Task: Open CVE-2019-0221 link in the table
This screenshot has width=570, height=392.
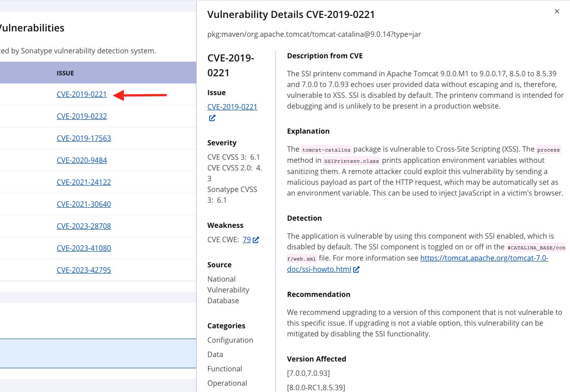Action: point(82,94)
